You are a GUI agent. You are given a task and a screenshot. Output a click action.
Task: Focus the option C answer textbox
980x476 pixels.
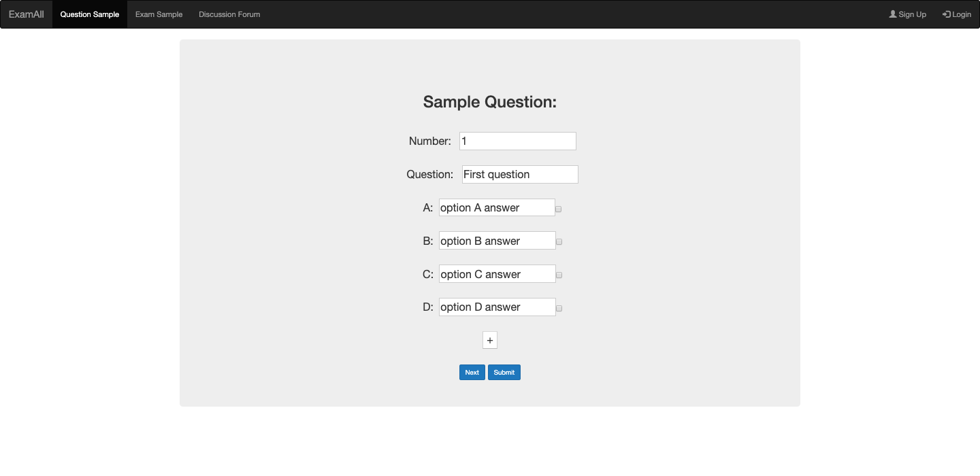(497, 274)
